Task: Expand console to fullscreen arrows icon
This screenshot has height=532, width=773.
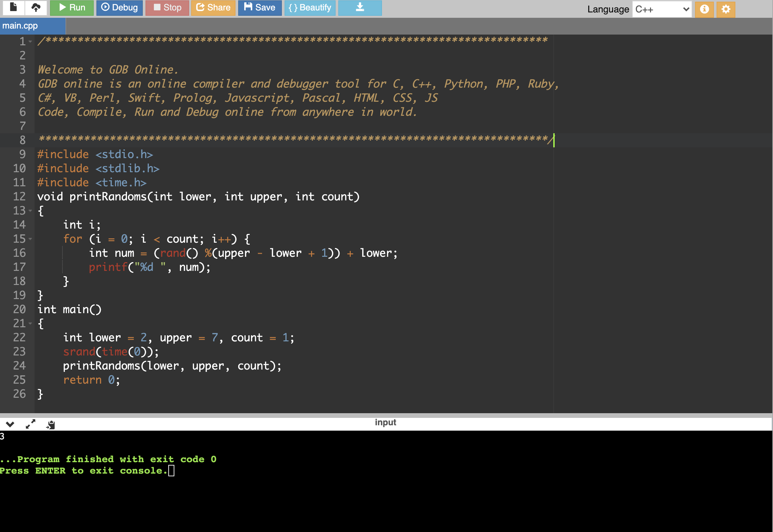Action: click(30, 424)
